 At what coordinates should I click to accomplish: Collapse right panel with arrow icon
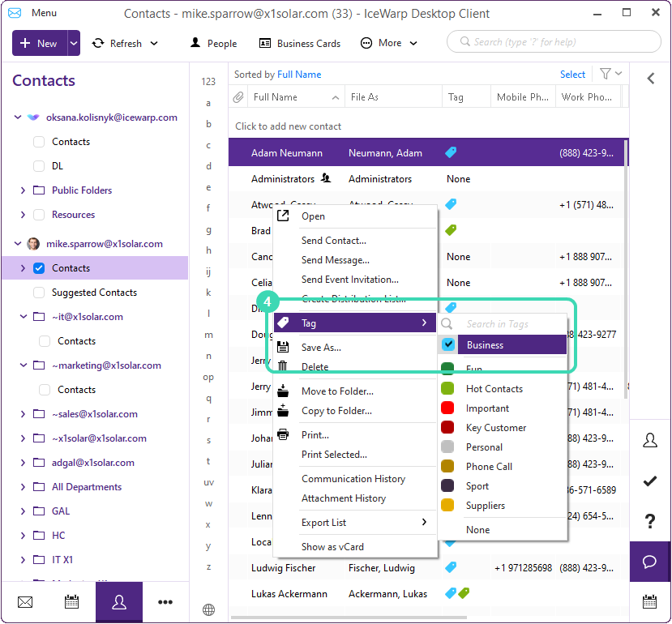pyautogui.click(x=650, y=78)
